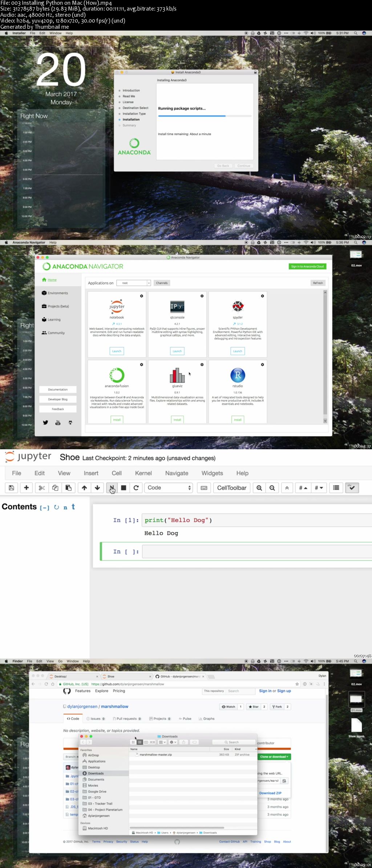Click the Channels button in Navigator
This screenshot has width=372, height=868.
pyautogui.click(x=162, y=283)
